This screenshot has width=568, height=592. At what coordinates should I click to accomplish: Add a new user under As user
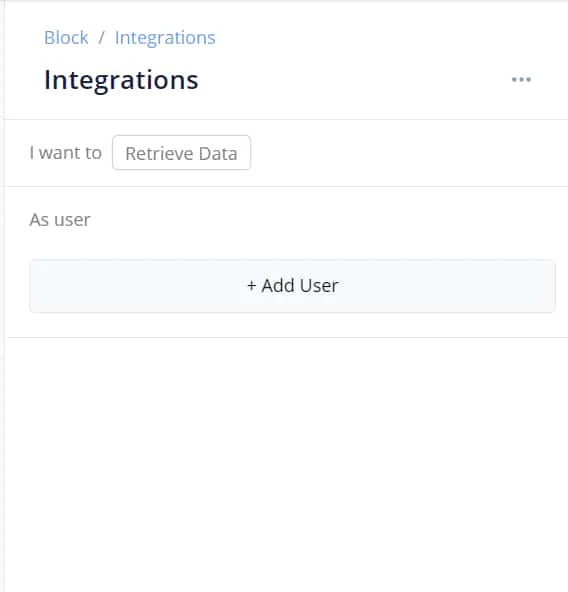click(x=292, y=286)
